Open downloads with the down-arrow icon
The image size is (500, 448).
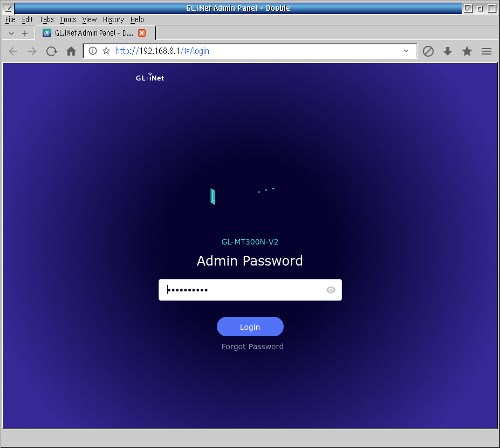coord(448,51)
